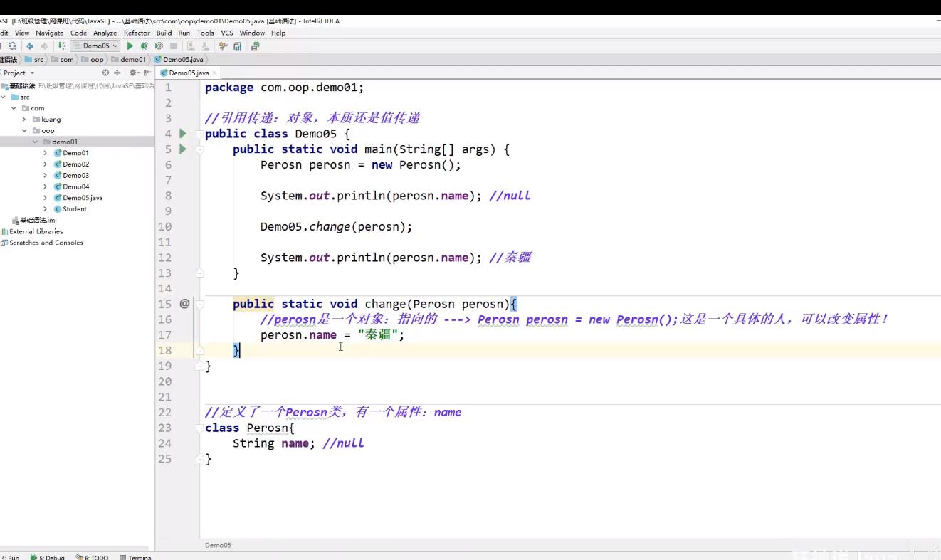Collapse the oop package arrow
Image resolution: width=941 pixels, height=560 pixels.
point(24,131)
